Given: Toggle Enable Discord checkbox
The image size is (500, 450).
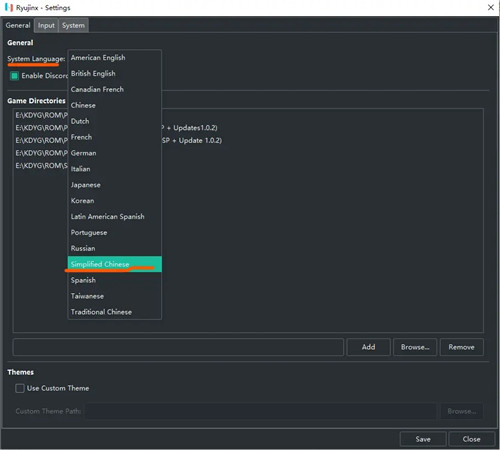Looking at the screenshot, I should 14,76.
